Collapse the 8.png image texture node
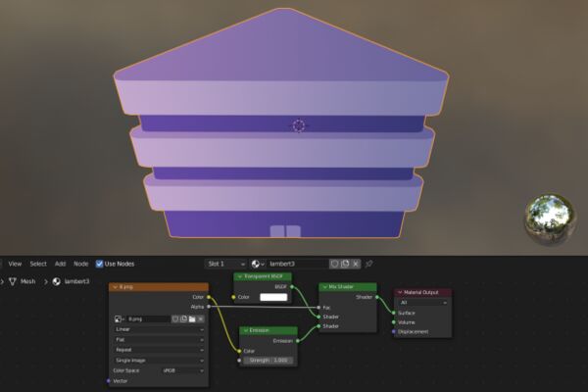This screenshot has width=588, height=392. pos(115,287)
